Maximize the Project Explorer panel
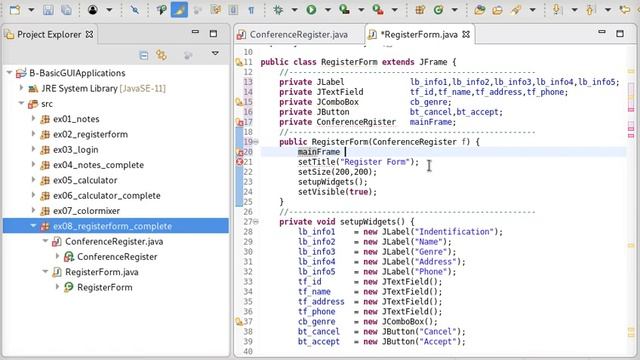Screen dimensions: 640x360 [213, 33]
